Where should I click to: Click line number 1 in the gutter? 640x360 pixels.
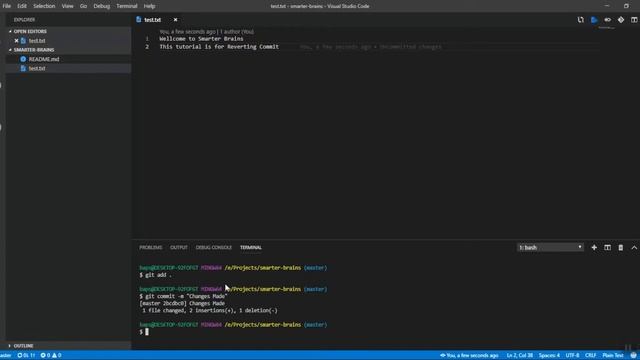[x=147, y=39]
